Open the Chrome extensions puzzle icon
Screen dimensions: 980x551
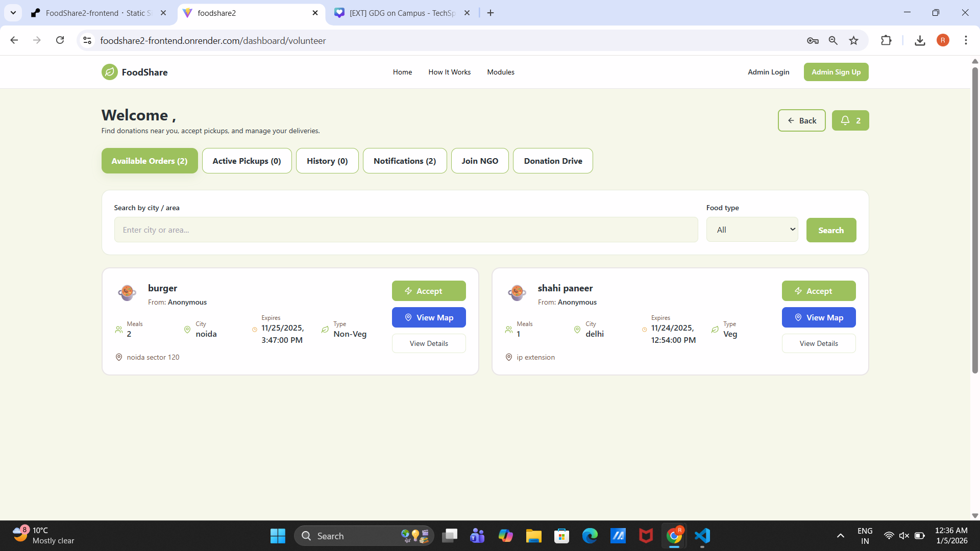(x=886, y=40)
